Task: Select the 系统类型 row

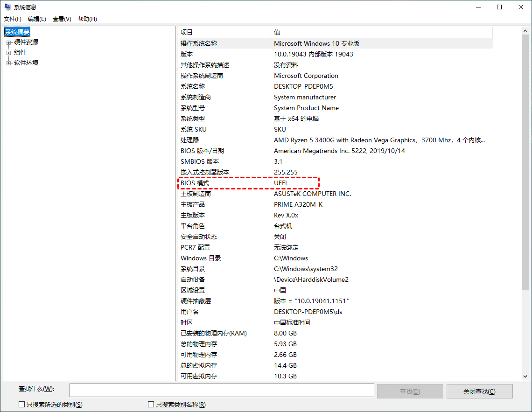Action: (335, 119)
